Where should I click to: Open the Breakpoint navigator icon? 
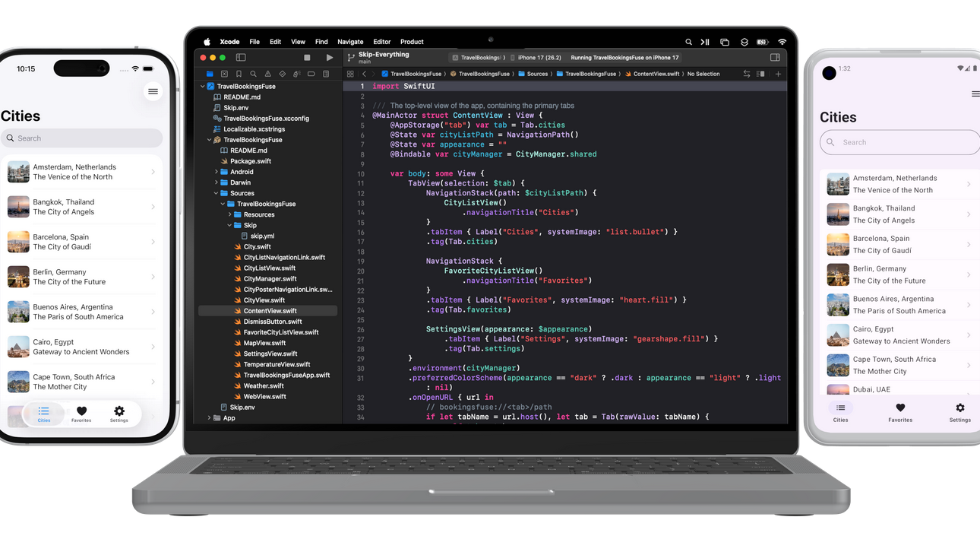(x=311, y=75)
